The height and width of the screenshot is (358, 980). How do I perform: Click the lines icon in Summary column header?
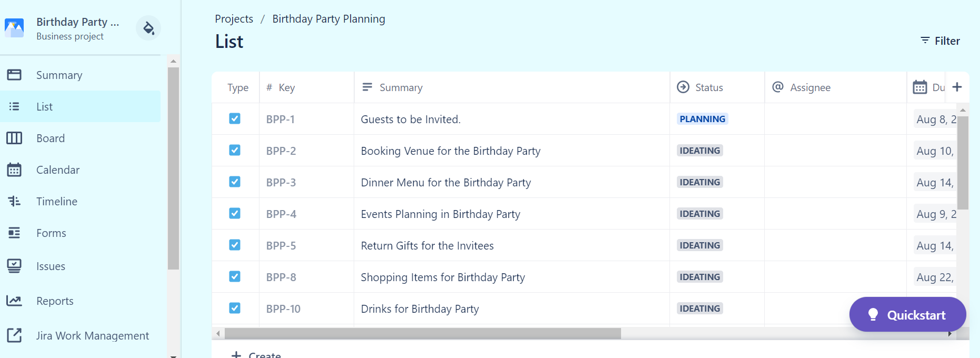coord(367,87)
